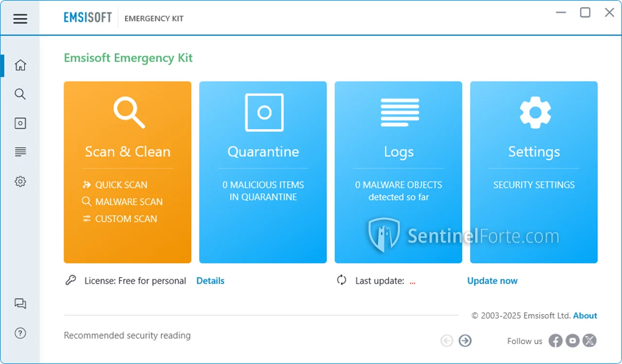
Task: Open the feedback chat icon
Action: click(x=20, y=304)
